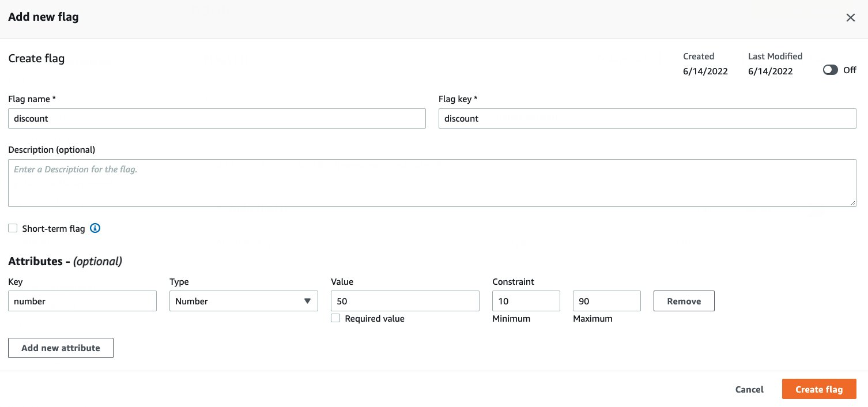Open the Type combo box for the attribute
Image resolution: width=868 pixels, height=407 pixels.
(x=243, y=301)
